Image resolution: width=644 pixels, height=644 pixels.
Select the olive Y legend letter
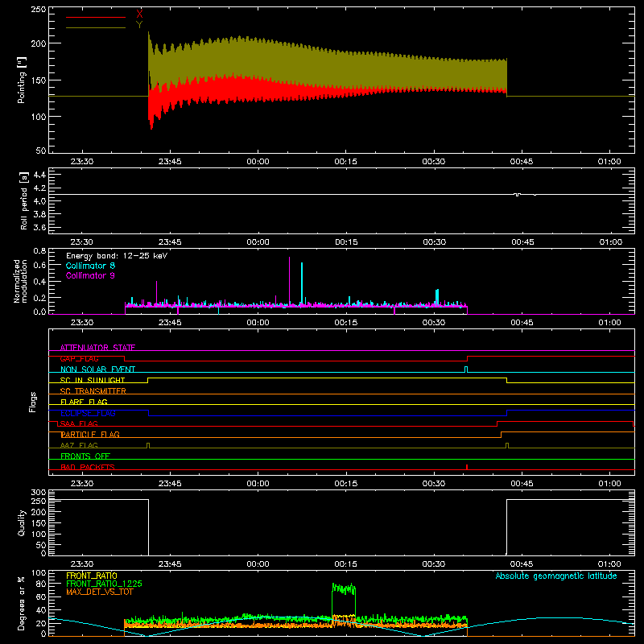click(x=139, y=25)
